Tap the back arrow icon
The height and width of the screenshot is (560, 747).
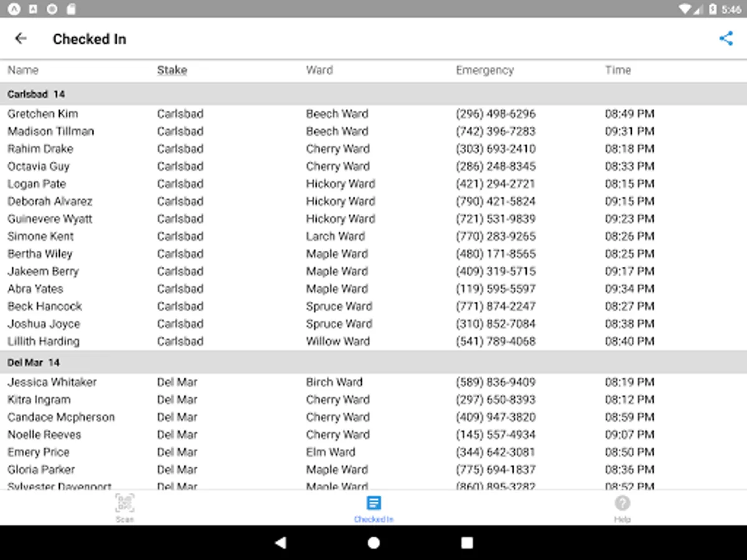point(21,39)
